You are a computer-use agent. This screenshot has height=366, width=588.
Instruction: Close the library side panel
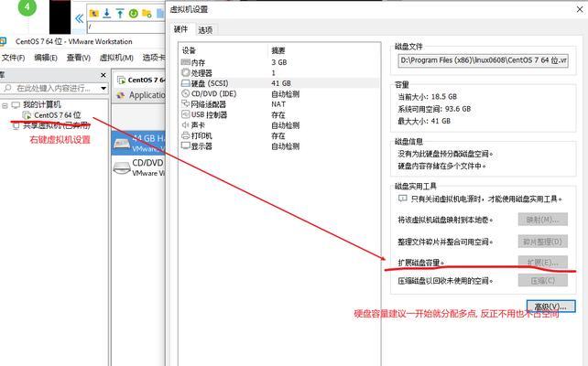(x=103, y=75)
